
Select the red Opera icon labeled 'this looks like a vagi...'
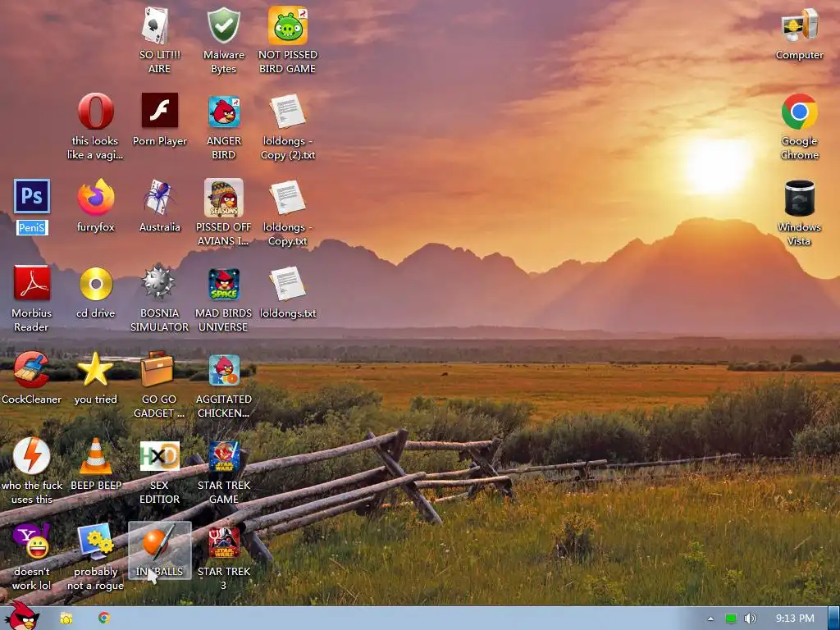tap(95, 112)
